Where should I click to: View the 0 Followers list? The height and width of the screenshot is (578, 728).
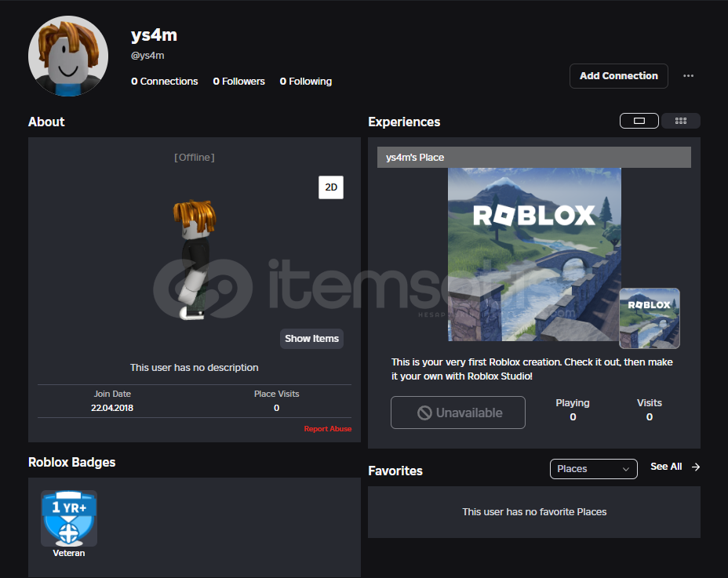click(238, 82)
